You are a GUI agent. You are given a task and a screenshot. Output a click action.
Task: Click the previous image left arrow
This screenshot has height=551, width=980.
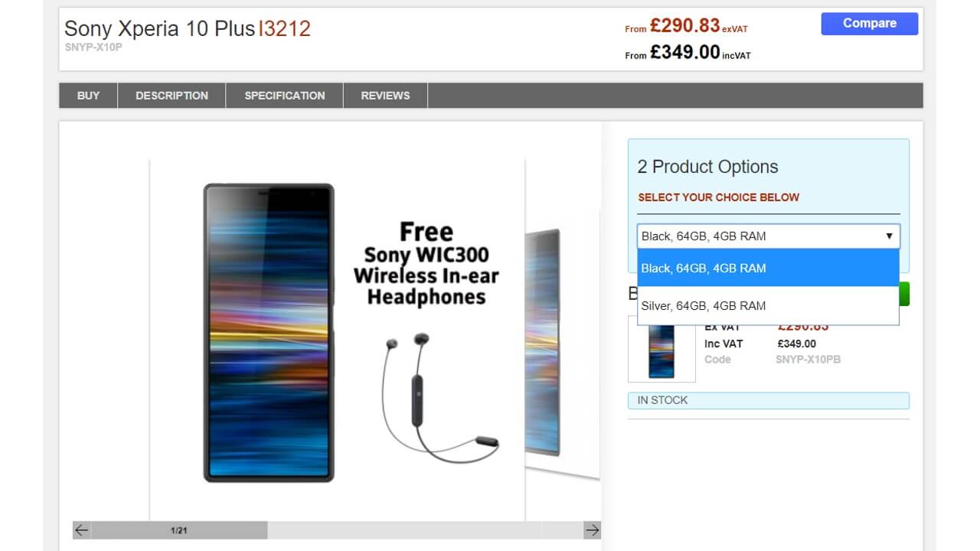point(82,530)
